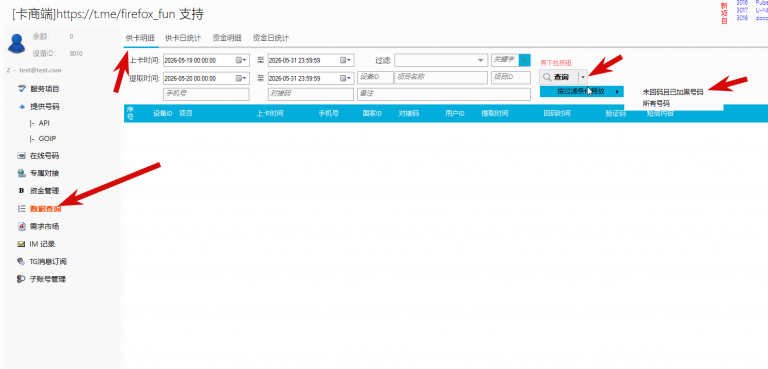Focus the 备注 filter field
The height and width of the screenshot is (369, 768).
(x=444, y=94)
